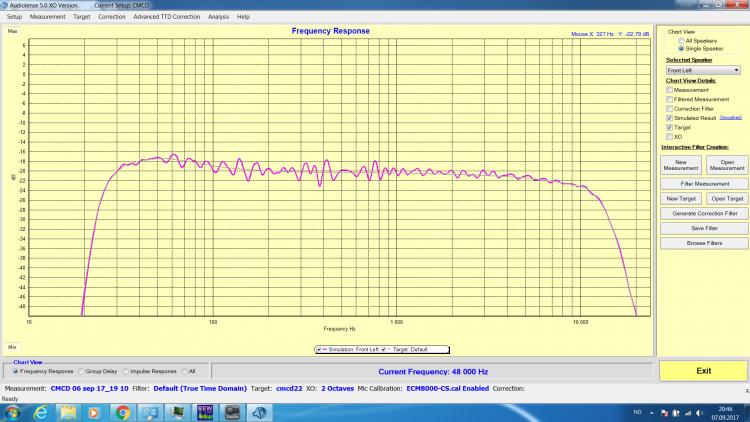Uncheck the Simulated Result checkbox
The width and height of the screenshot is (750, 422).
click(x=670, y=118)
